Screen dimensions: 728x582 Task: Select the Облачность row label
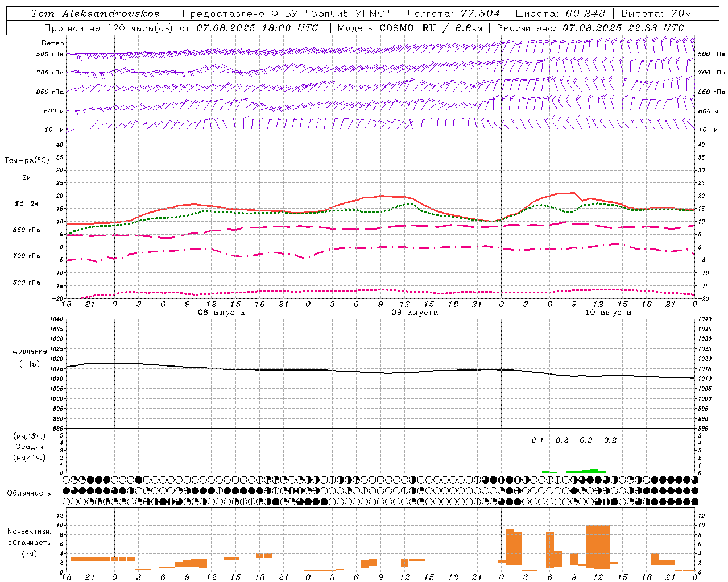point(29,493)
